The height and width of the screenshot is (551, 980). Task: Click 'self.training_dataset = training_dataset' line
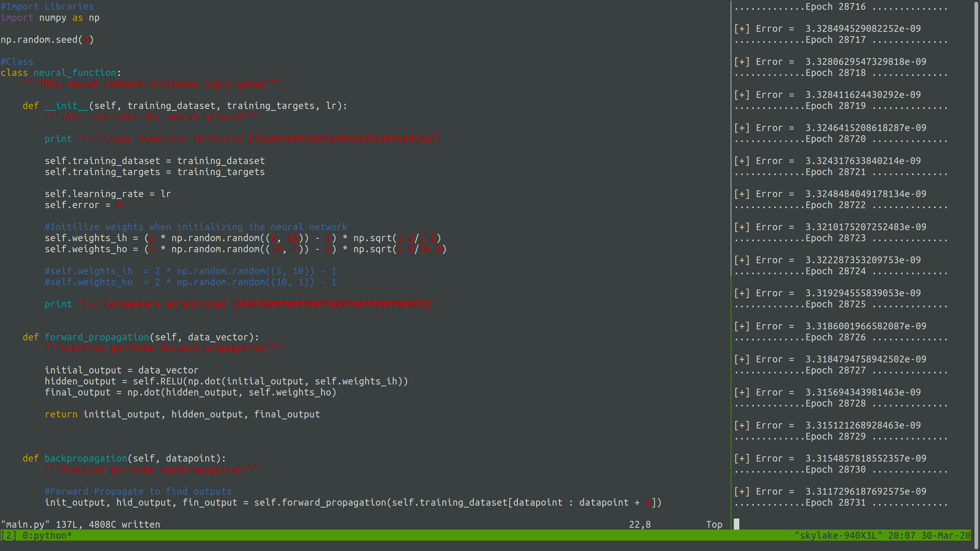(x=155, y=161)
